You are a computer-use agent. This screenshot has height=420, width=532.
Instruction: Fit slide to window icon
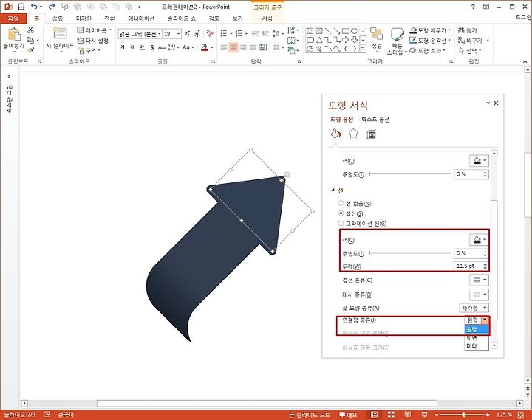pyautogui.click(x=521, y=414)
